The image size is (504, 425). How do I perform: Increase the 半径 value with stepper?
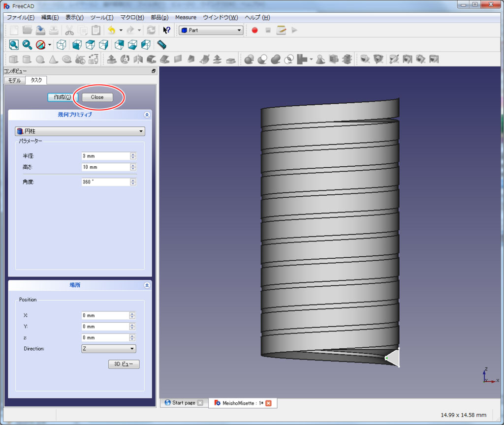(x=133, y=154)
